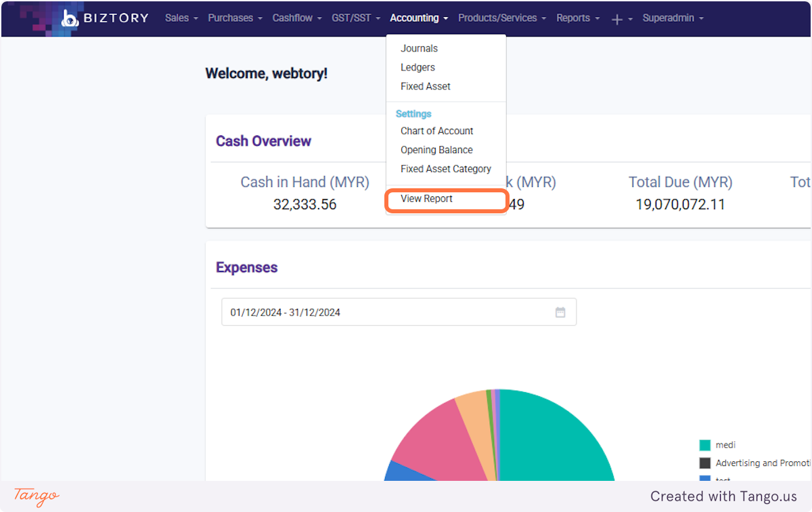The image size is (812, 512).
Task: Click the Total Due value 19,070,072.11
Action: (x=680, y=205)
